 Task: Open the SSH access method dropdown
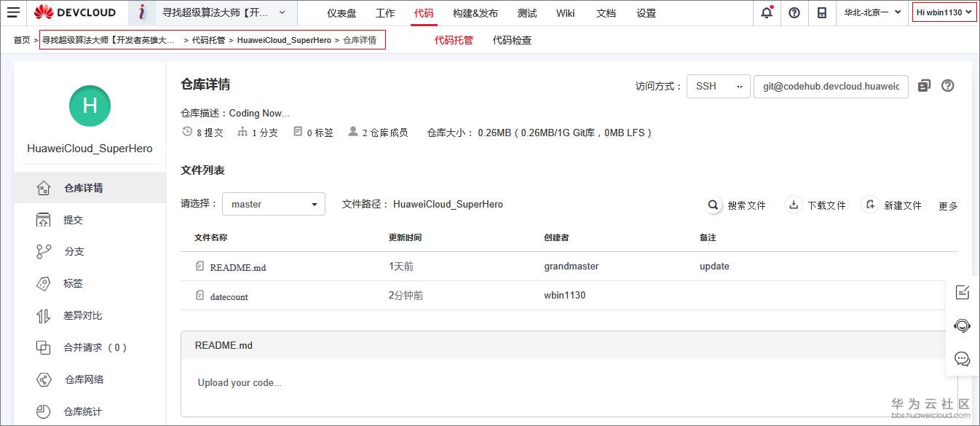coord(718,86)
